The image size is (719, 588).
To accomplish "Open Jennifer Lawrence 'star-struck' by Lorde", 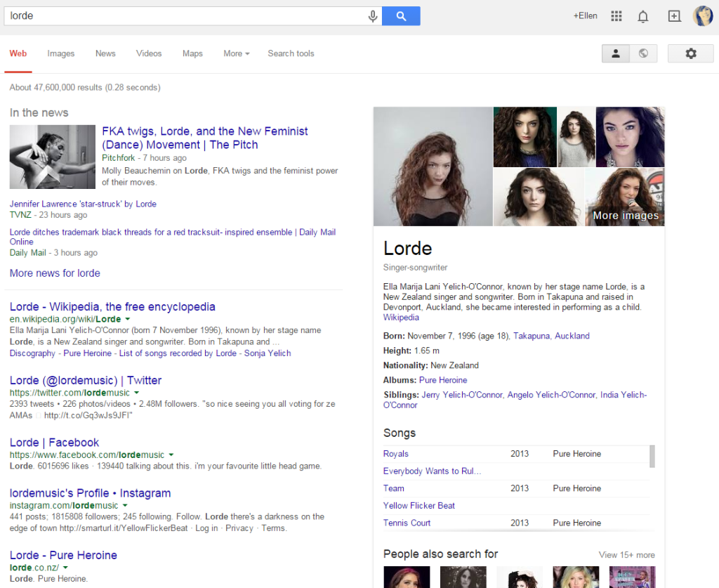I will pyautogui.click(x=83, y=204).
